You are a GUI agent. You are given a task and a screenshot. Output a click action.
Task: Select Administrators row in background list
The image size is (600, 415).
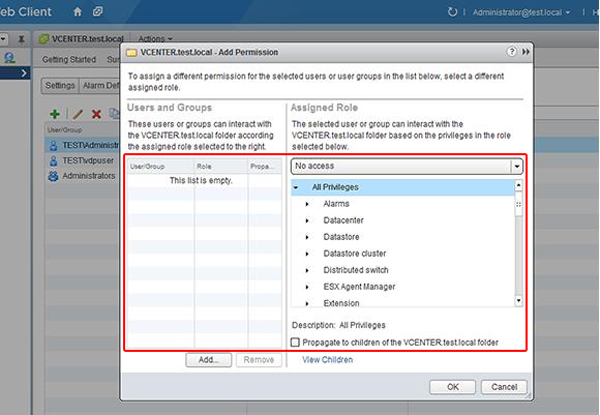83,176
